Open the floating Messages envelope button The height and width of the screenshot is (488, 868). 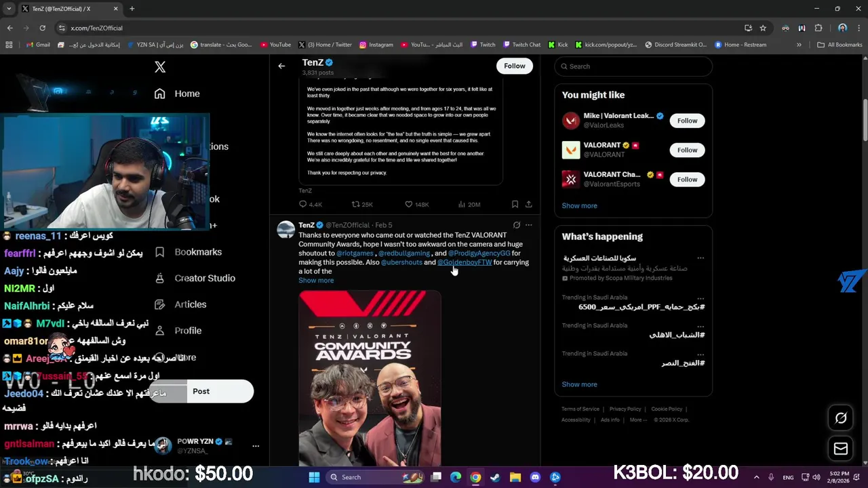pos(841,449)
